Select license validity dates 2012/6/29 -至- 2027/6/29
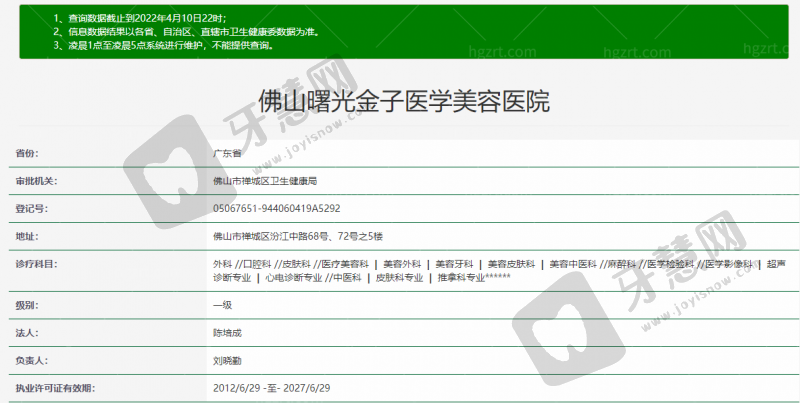Viewport: 800px width, 403px height. [272, 386]
